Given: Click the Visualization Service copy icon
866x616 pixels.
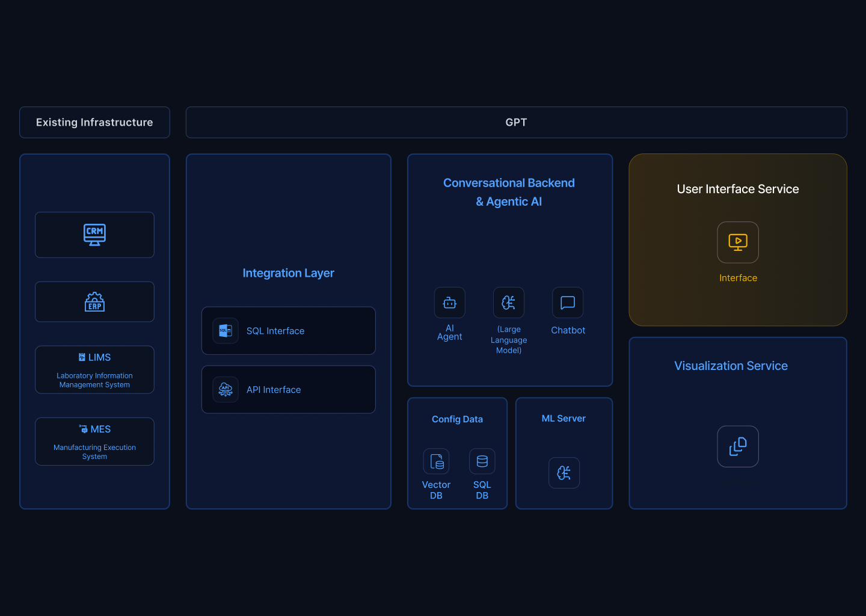Looking at the screenshot, I should click(738, 446).
